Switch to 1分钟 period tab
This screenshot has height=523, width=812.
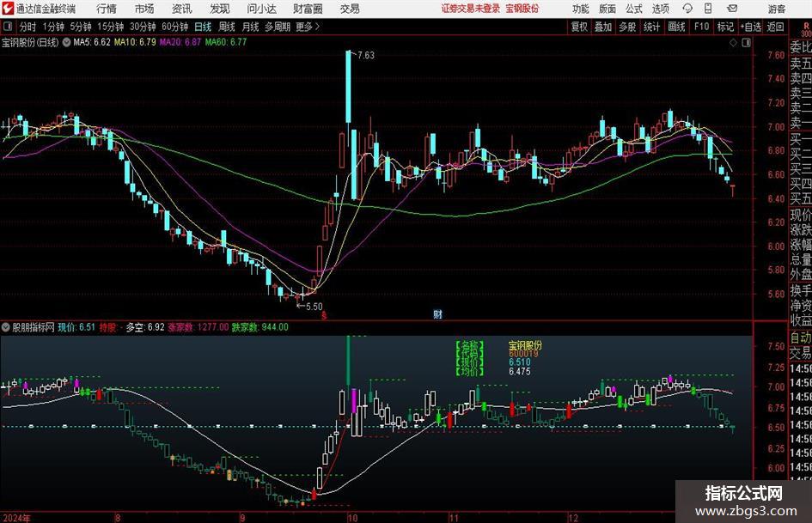[x=53, y=27]
